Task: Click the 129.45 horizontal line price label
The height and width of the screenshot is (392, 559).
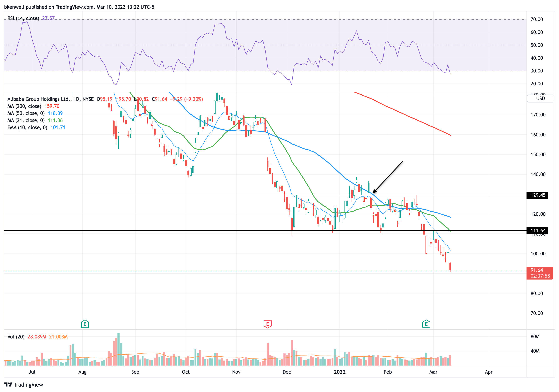Action: (x=537, y=195)
